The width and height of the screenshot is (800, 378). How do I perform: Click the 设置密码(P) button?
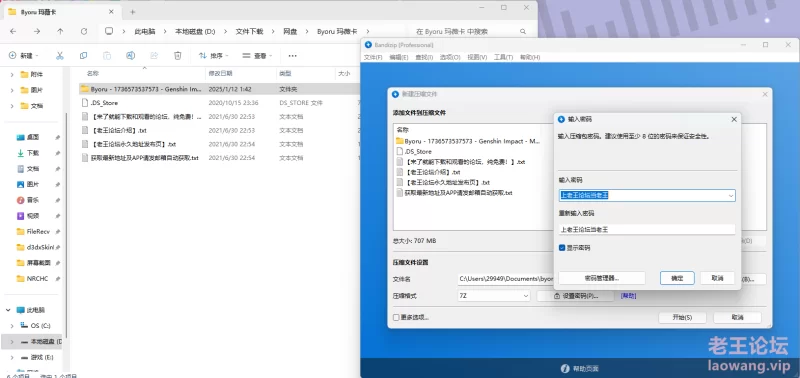click(576, 296)
